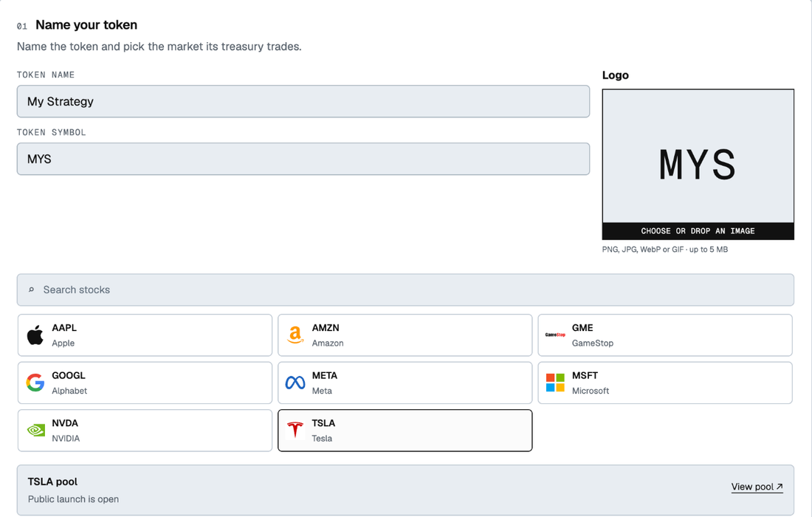Click into the Search stocks field

tap(405, 290)
